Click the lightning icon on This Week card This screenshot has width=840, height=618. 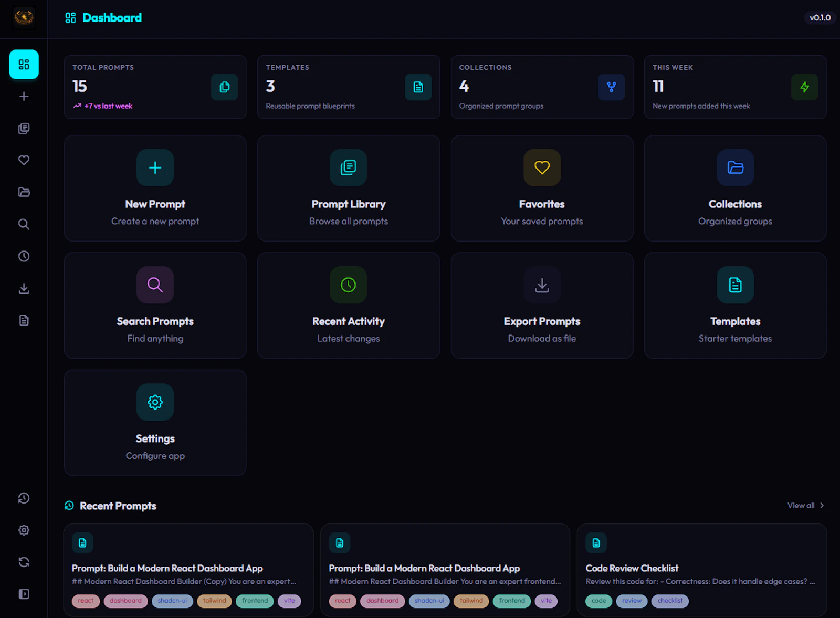pyautogui.click(x=805, y=87)
